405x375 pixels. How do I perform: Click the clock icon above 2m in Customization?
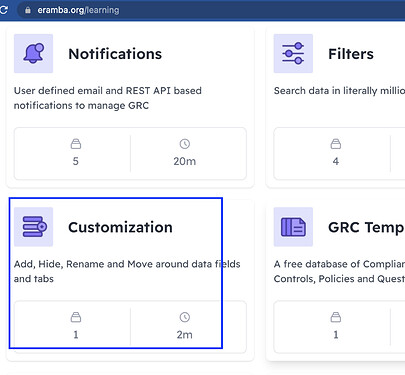point(185,317)
